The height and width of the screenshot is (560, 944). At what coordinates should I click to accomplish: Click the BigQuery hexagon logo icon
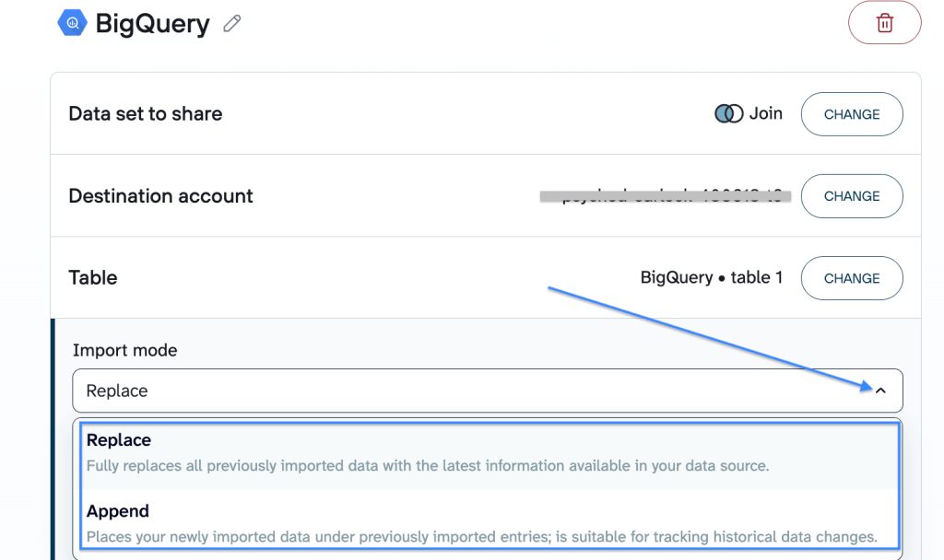pyautogui.click(x=72, y=22)
